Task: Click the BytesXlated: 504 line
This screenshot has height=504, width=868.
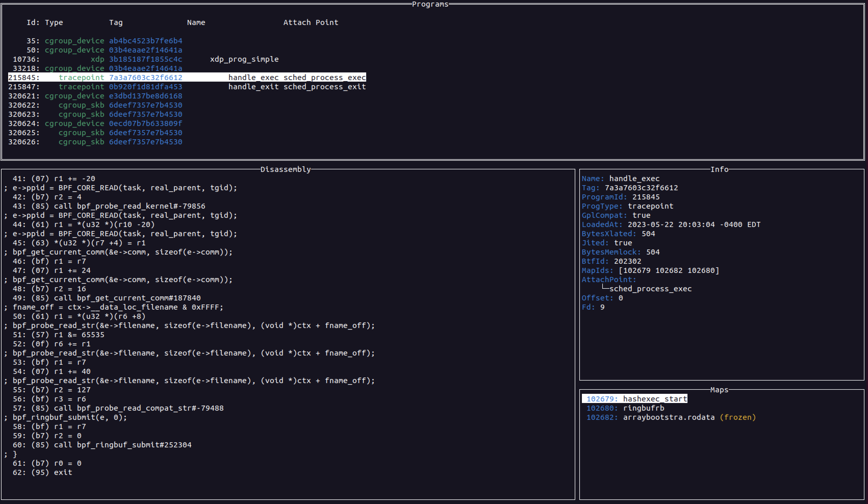Action: tap(619, 234)
